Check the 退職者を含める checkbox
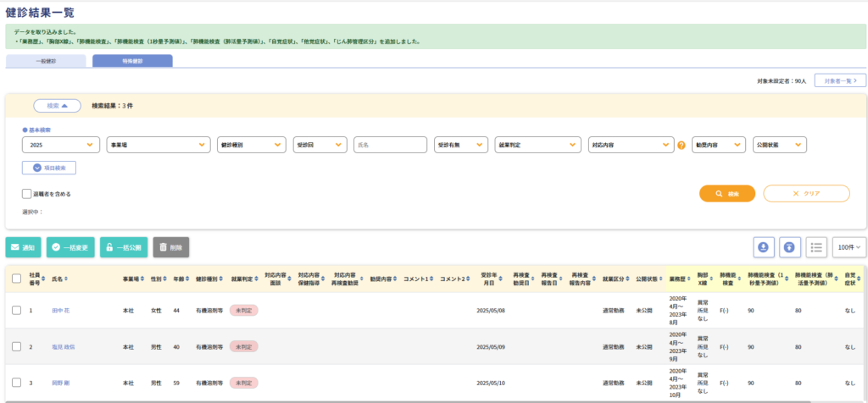Screen dimensions: 868x403 click(27, 193)
